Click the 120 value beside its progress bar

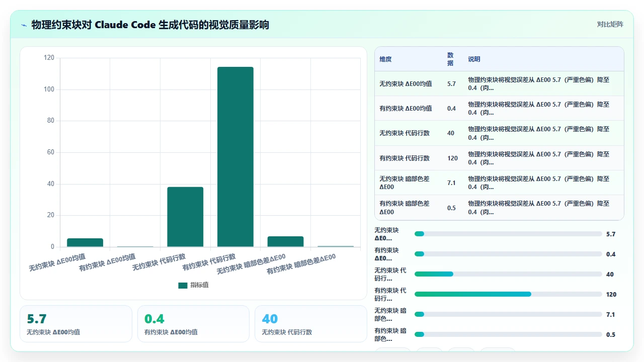(x=611, y=294)
